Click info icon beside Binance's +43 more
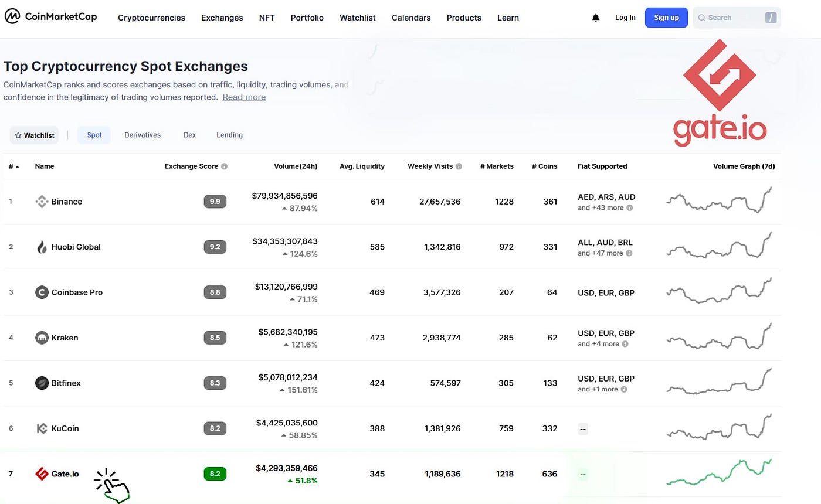 pyautogui.click(x=629, y=207)
